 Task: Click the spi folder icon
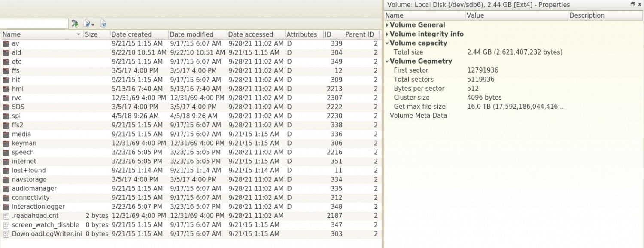(x=6, y=116)
